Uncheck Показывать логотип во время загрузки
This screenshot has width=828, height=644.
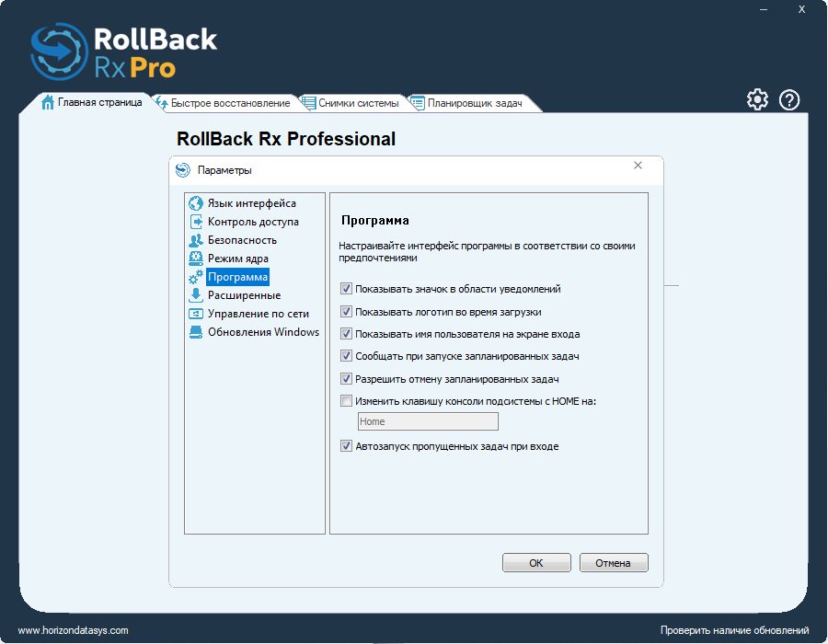tap(346, 312)
